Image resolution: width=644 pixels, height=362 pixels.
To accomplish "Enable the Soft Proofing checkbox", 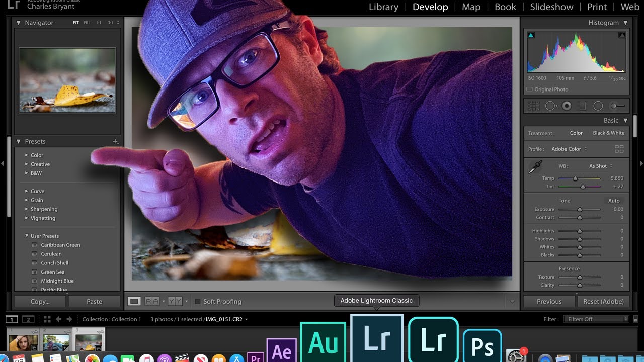I will point(198,302).
